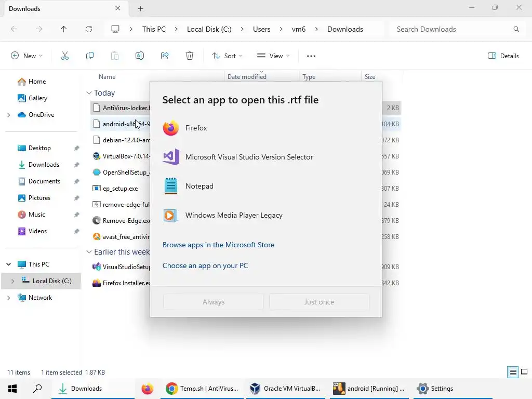Collapse the Today group
This screenshot has width=532, height=399.
[89, 93]
